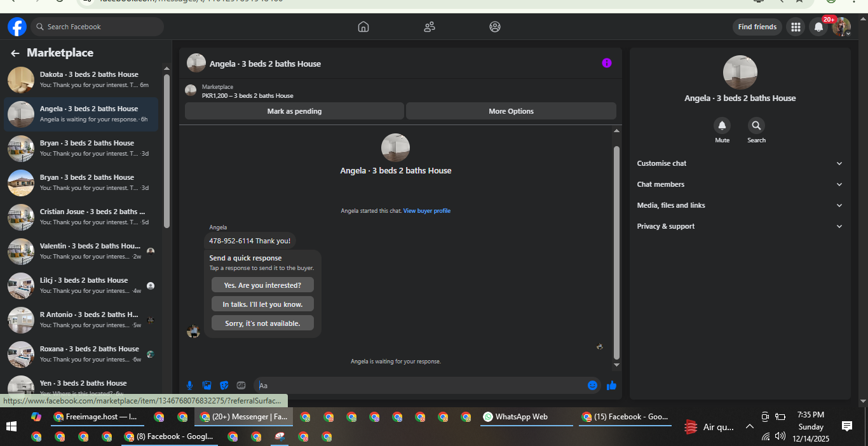
Task: Open the View buyer profile link
Action: pos(427,211)
